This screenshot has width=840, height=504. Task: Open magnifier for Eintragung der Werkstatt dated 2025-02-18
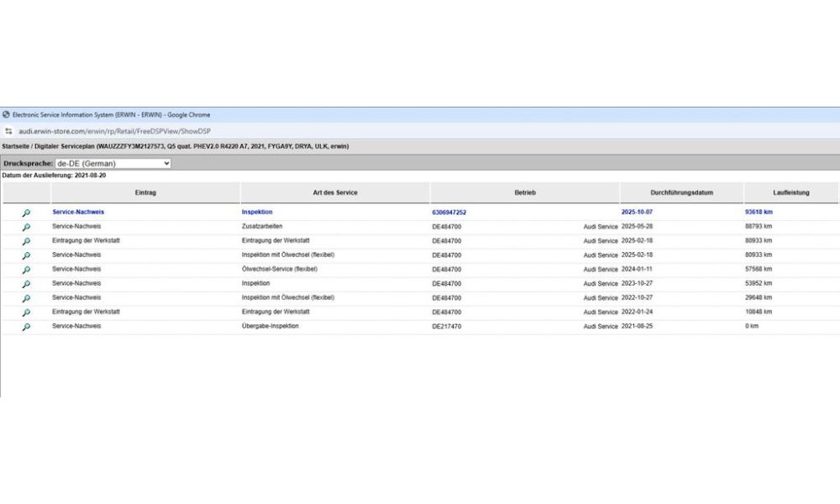tap(26, 242)
